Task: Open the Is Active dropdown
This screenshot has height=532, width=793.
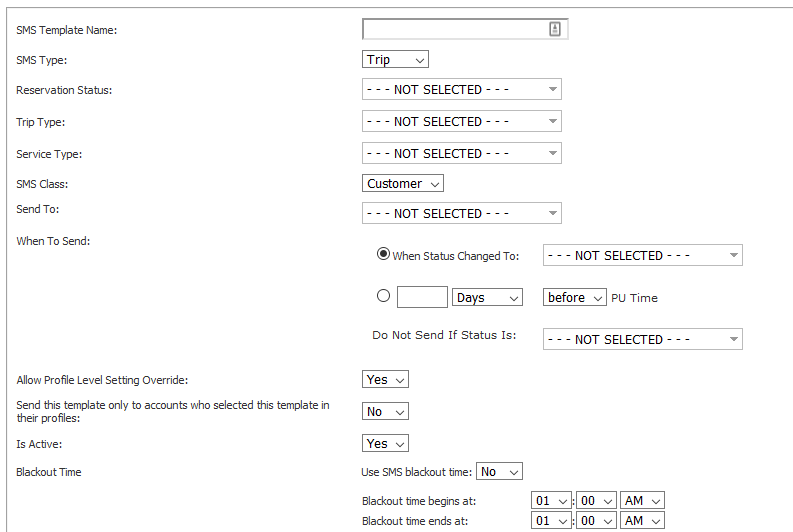Action: [385, 444]
